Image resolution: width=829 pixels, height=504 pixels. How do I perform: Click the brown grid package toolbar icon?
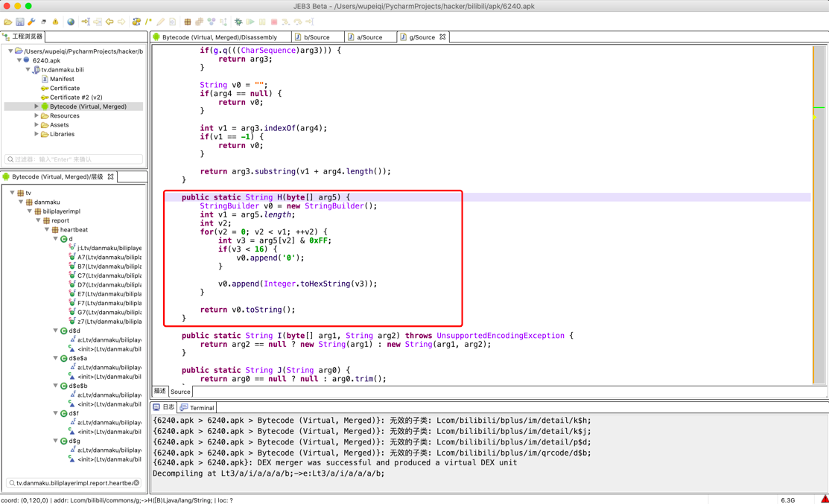187,22
